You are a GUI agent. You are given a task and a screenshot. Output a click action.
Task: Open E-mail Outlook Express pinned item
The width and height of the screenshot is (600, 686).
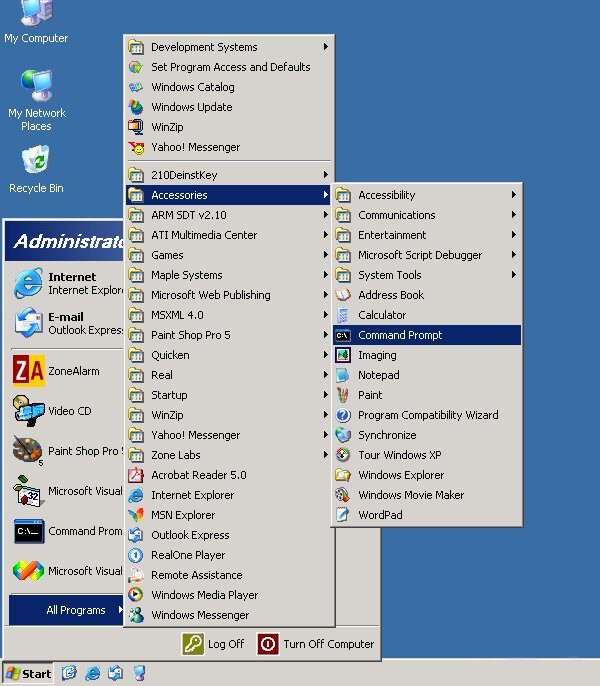[68, 323]
